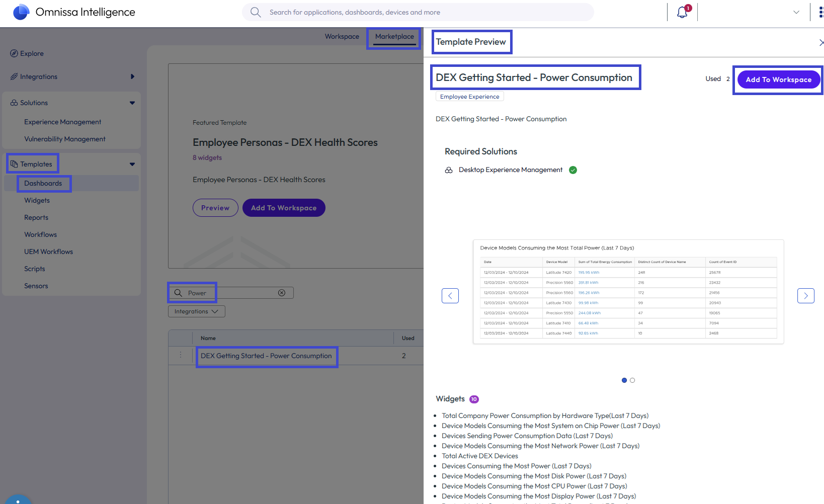Click 'Devices Sending Power Consumption Data' widget entry
Viewport: 824px width, 504px height.
[x=527, y=436]
